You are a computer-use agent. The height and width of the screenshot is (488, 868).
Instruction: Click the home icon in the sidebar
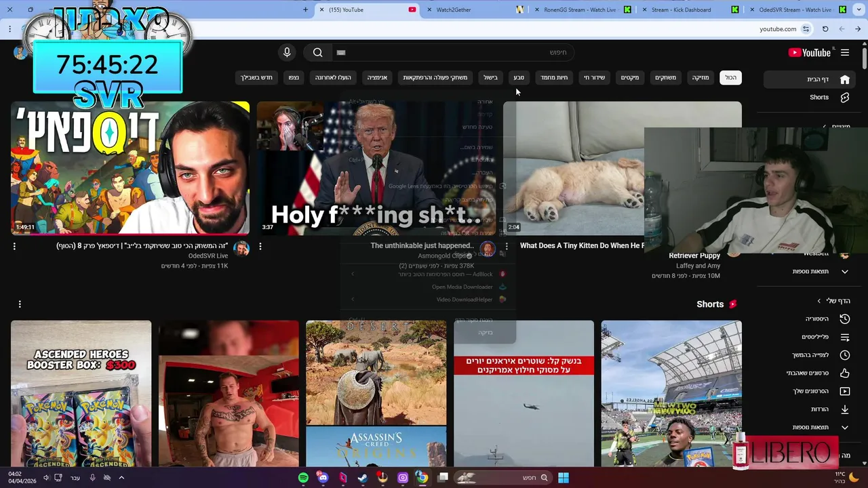coord(845,79)
